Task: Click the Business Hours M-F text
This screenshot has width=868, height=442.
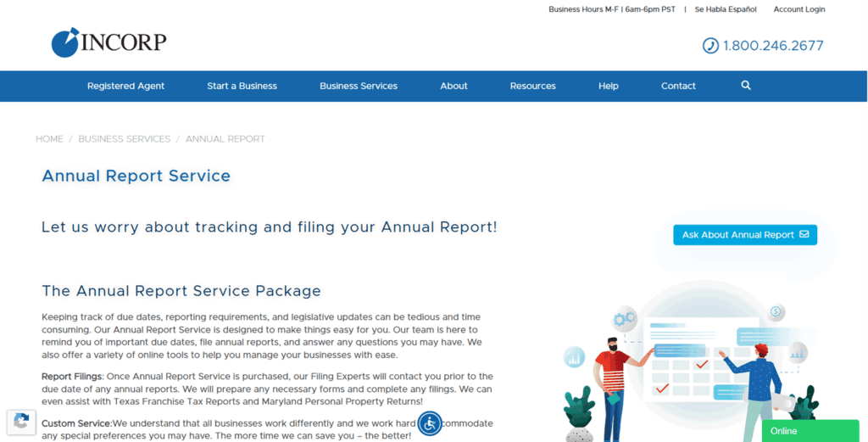Action: point(612,9)
